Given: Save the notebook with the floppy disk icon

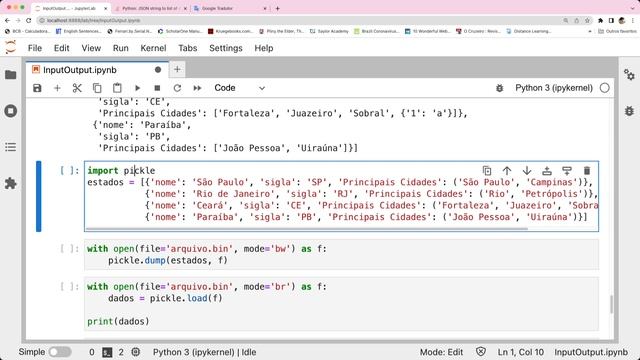Looking at the screenshot, I should point(37,88).
